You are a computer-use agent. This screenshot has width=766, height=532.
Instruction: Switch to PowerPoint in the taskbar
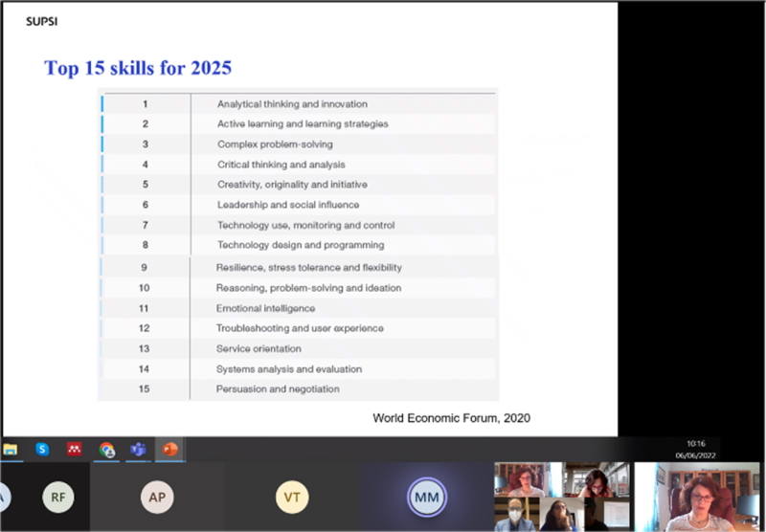point(169,450)
